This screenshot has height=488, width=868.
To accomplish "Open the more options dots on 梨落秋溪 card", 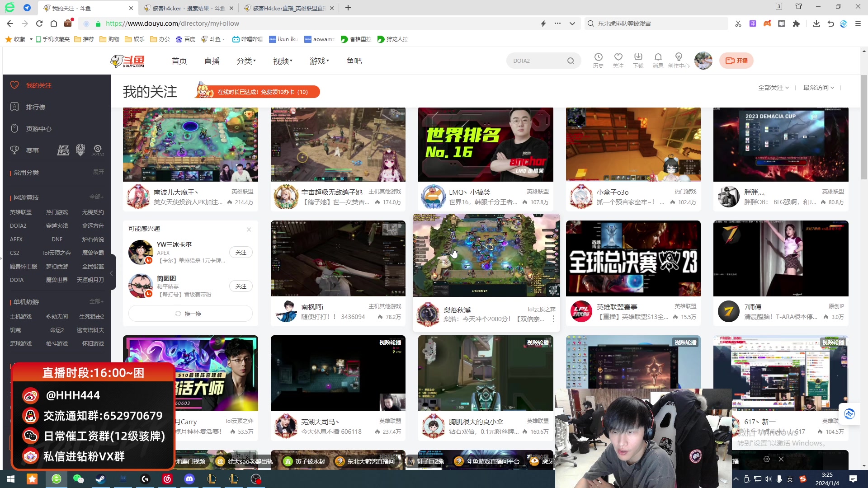I will pyautogui.click(x=553, y=319).
